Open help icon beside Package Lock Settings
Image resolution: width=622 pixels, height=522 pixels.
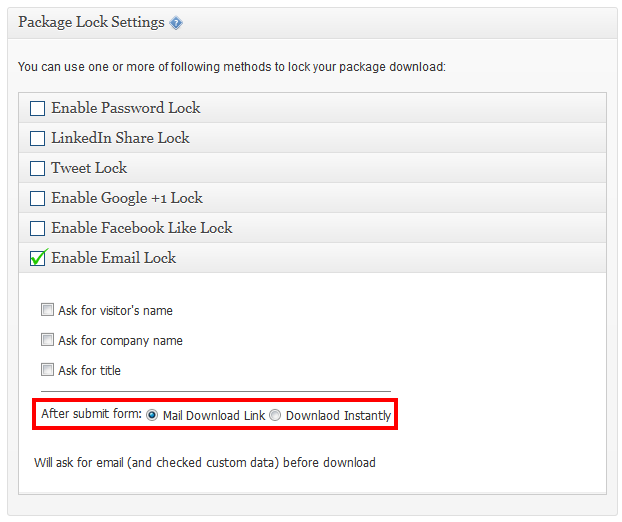176,23
